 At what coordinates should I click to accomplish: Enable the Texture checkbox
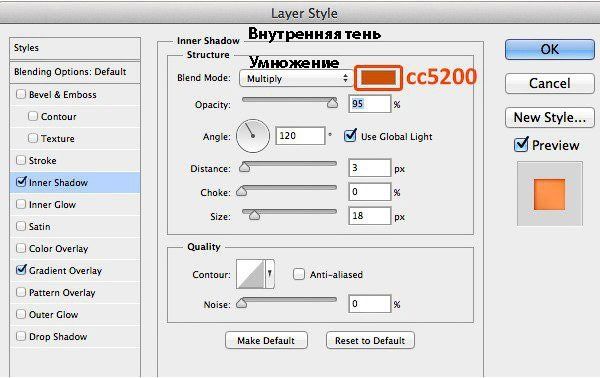(x=33, y=138)
